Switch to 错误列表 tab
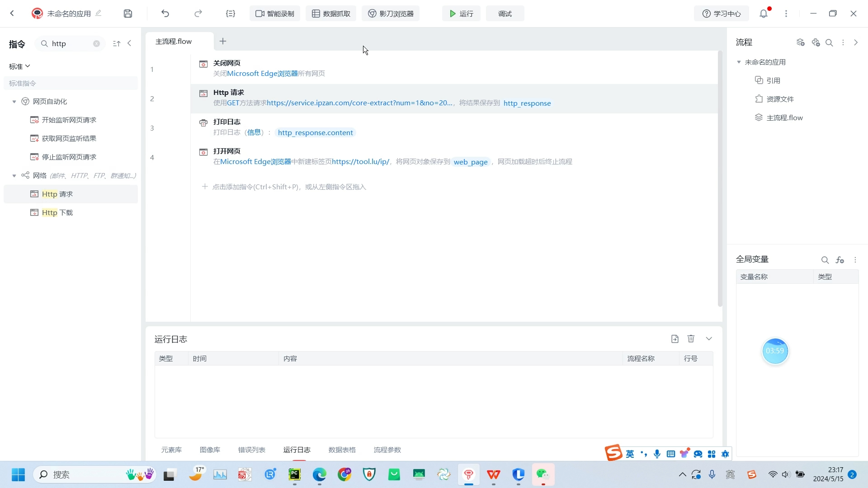 click(x=251, y=450)
